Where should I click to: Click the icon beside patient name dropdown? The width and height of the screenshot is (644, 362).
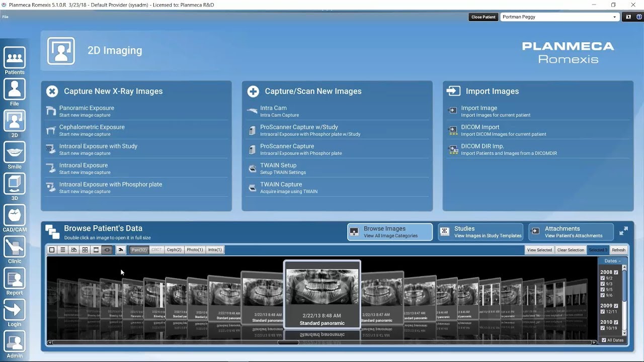628,17
